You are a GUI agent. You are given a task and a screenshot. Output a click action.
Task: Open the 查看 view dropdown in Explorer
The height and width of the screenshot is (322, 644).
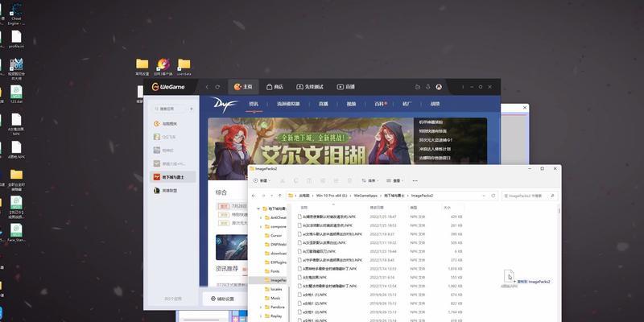pos(395,180)
